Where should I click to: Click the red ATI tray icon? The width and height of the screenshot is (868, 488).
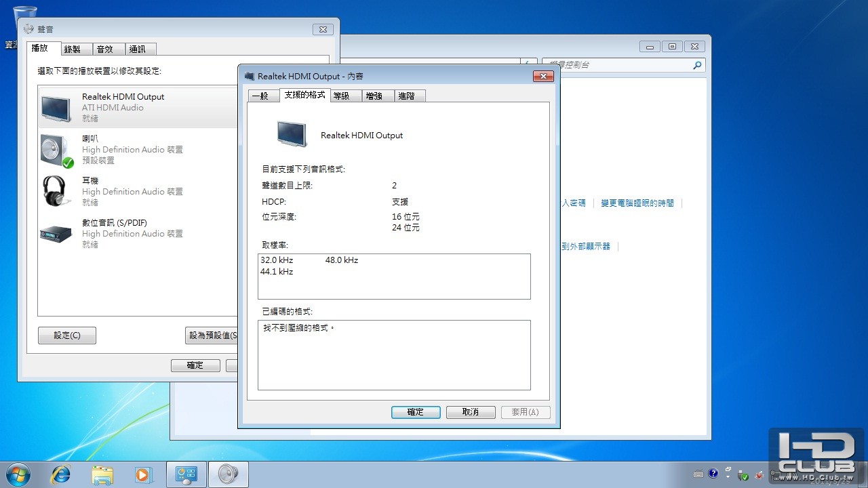759,475
